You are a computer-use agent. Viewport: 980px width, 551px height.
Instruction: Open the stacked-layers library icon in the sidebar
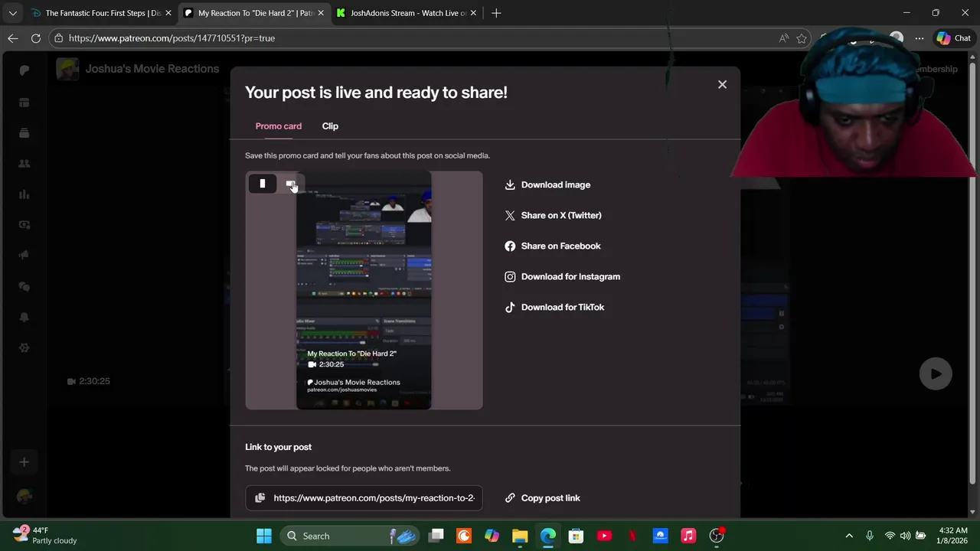click(24, 132)
